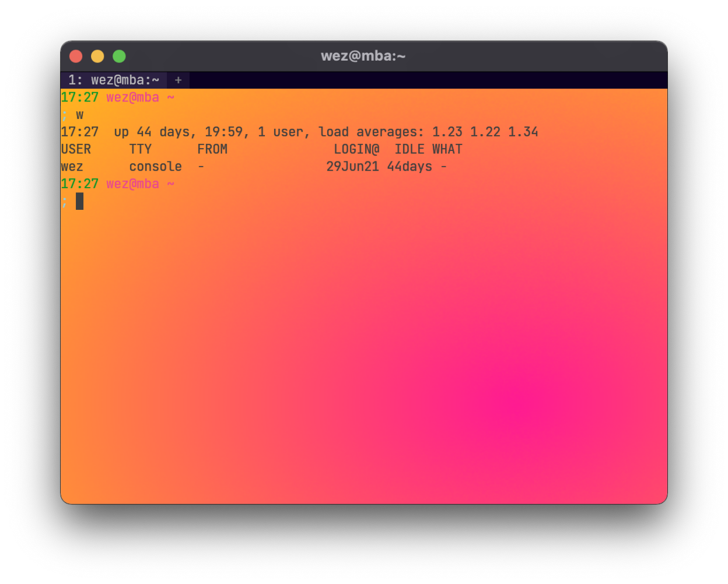This screenshot has width=728, height=584.
Task: Click the IDLE column header
Action: tap(409, 149)
